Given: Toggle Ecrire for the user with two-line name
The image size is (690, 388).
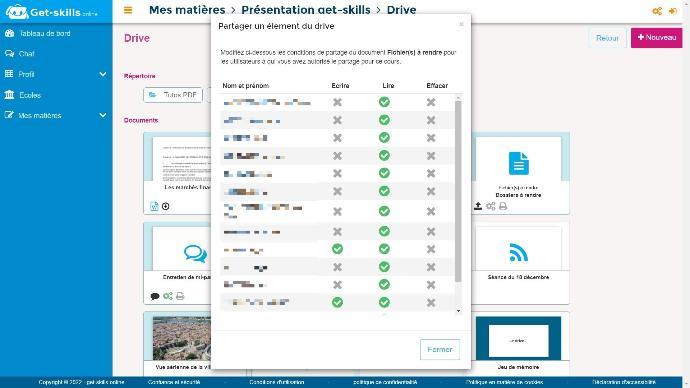Looking at the screenshot, I should pyautogui.click(x=337, y=212).
